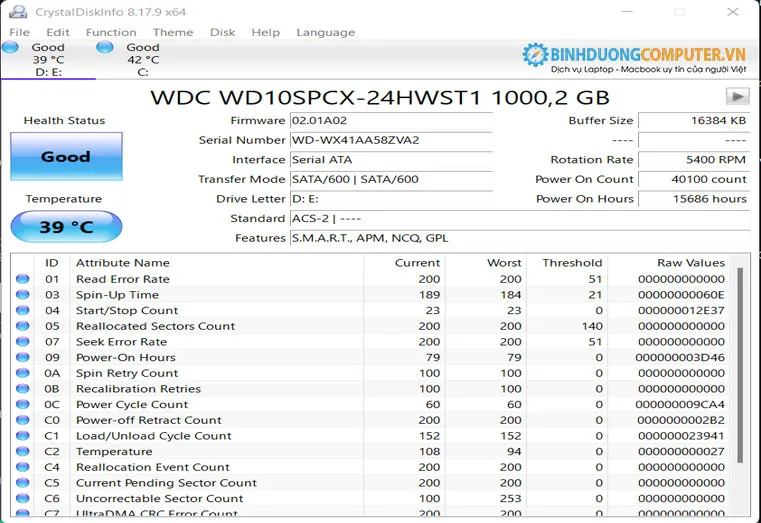The width and height of the screenshot is (761, 523).
Task: Click the Read Error Rate status orb
Action: 23,279
